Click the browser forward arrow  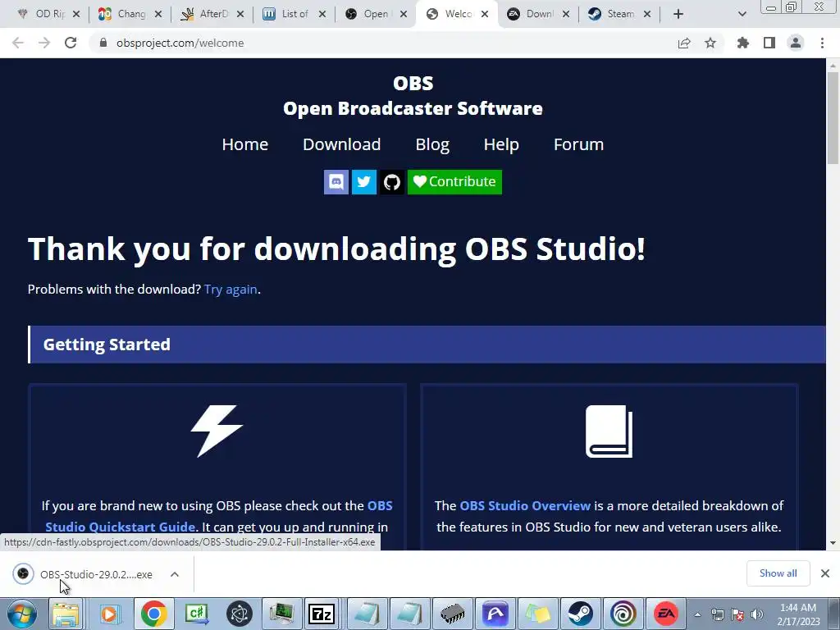coord(44,43)
